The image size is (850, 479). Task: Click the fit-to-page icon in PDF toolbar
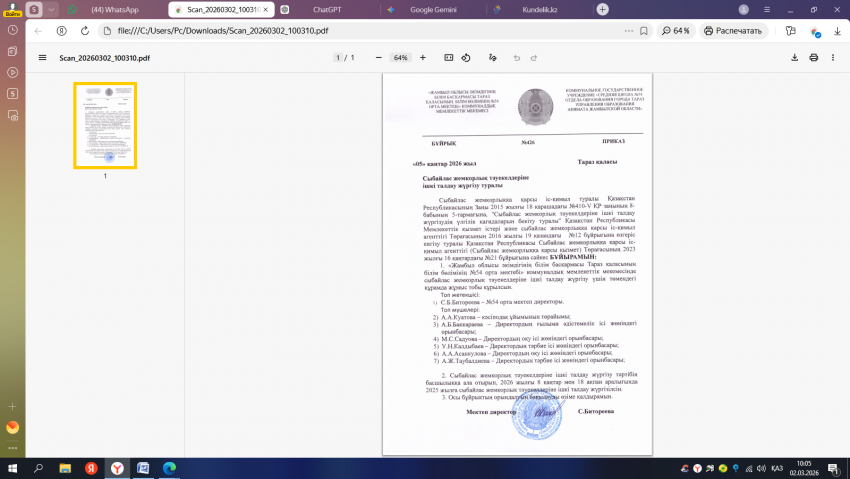[448, 57]
